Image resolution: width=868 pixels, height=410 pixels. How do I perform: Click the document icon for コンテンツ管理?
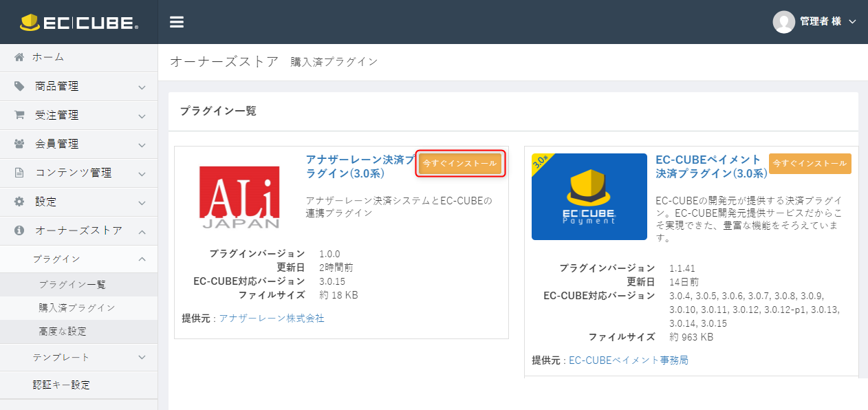[x=19, y=173]
